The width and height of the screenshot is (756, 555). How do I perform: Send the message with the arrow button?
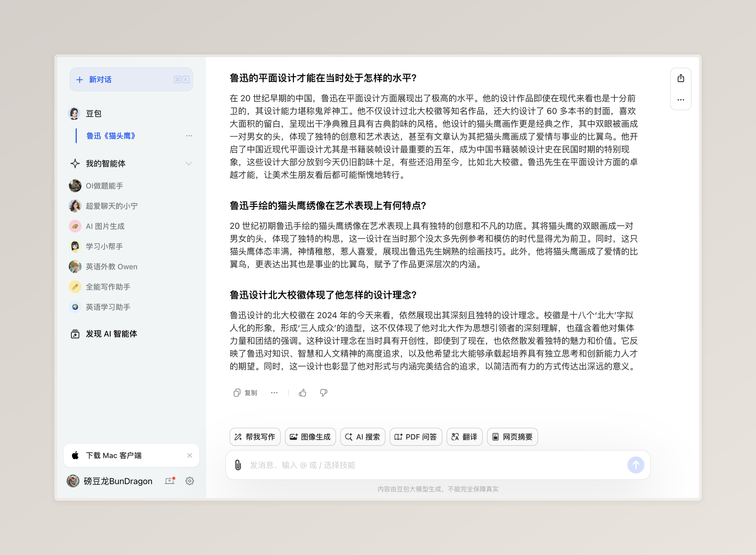pyautogui.click(x=636, y=465)
